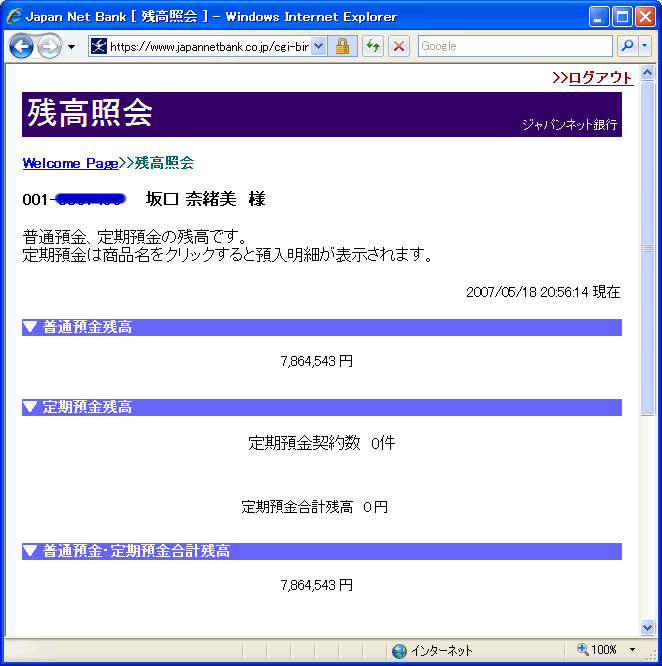
Task: Select the address bar URL field
Action: (x=209, y=46)
